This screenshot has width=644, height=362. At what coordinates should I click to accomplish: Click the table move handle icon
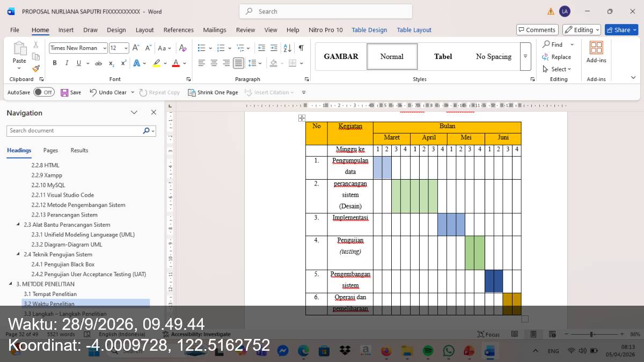tap(302, 118)
